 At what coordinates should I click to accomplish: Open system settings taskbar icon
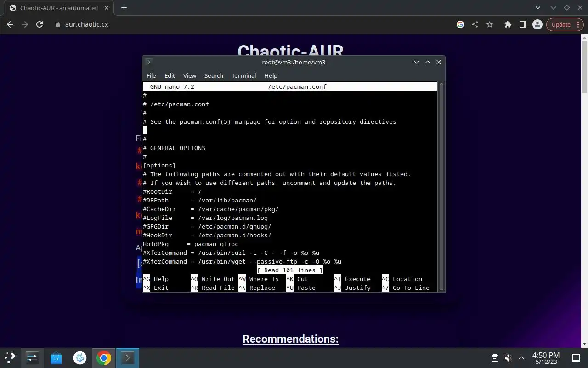click(x=32, y=357)
